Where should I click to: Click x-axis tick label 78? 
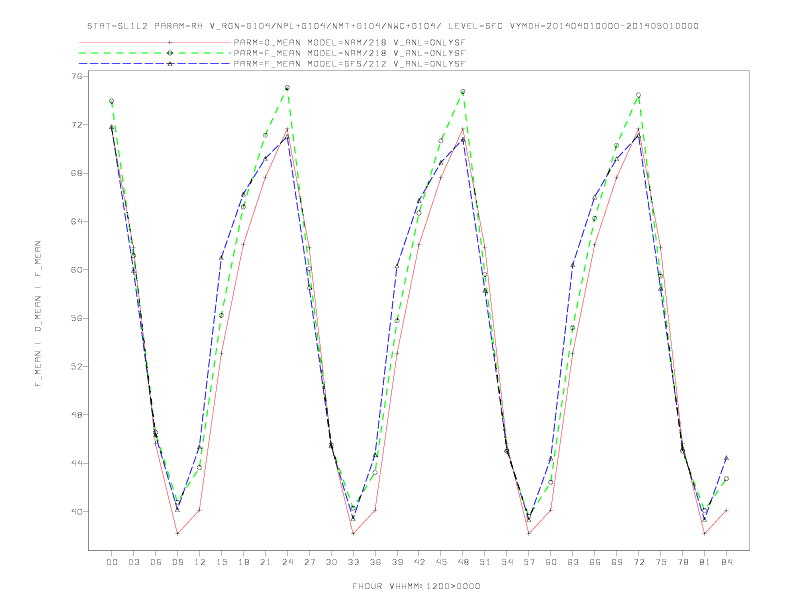tap(682, 562)
